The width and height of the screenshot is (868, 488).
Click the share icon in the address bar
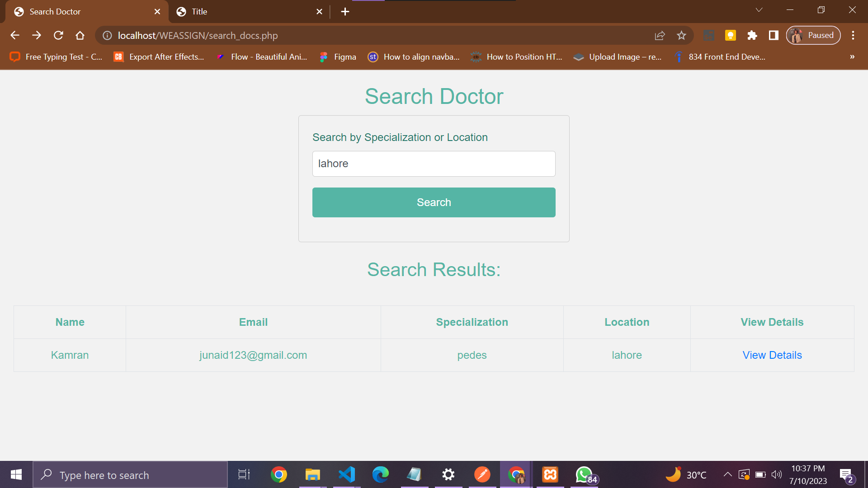(660, 35)
